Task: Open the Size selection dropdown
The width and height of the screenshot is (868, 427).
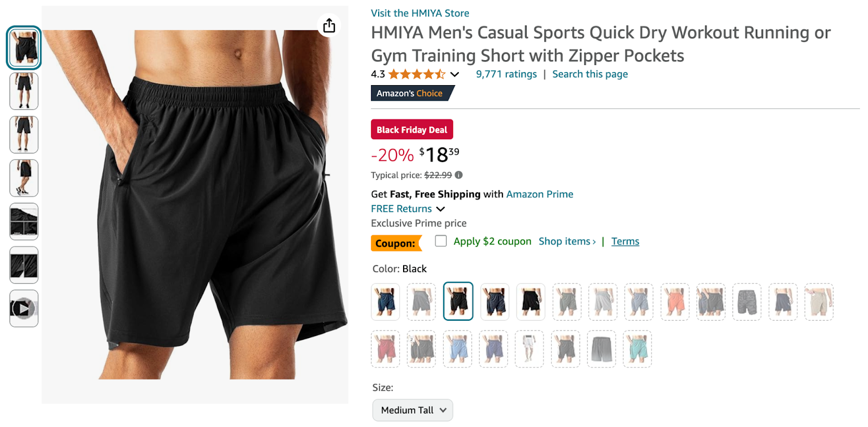Action: click(412, 410)
